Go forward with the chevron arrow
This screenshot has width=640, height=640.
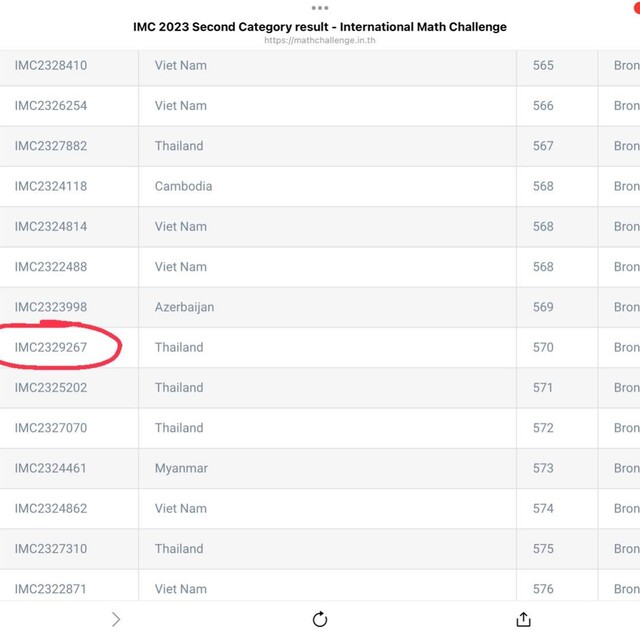[x=116, y=619]
